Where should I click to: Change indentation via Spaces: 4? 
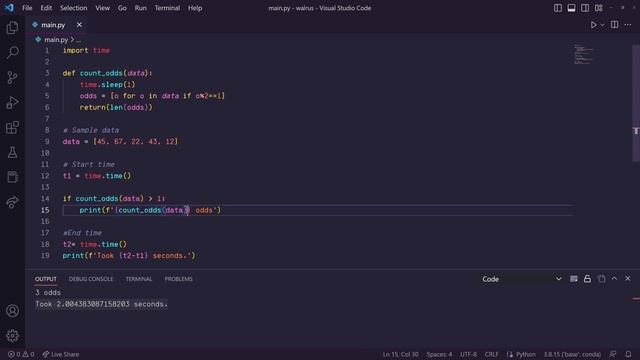[x=439, y=354]
